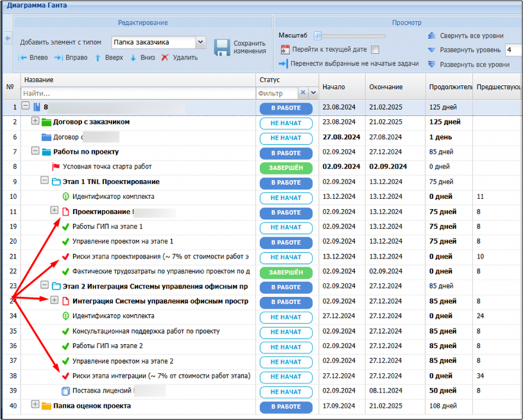Viewport: 523px width, 420px height.
Task: Open the status filter dropdown arrow
Action: 313,93
